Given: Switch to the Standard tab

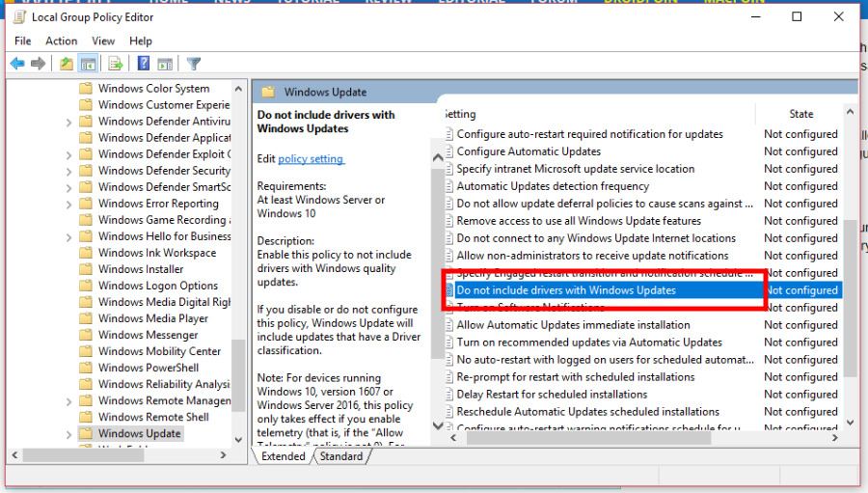Looking at the screenshot, I should (341, 456).
